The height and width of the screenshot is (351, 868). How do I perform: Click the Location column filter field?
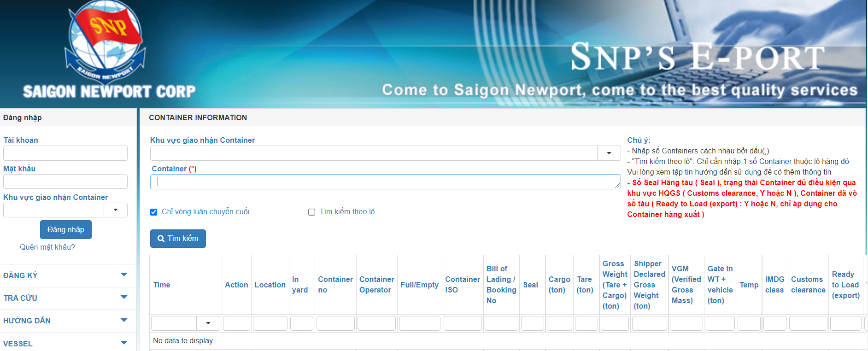(x=270, y=323)
